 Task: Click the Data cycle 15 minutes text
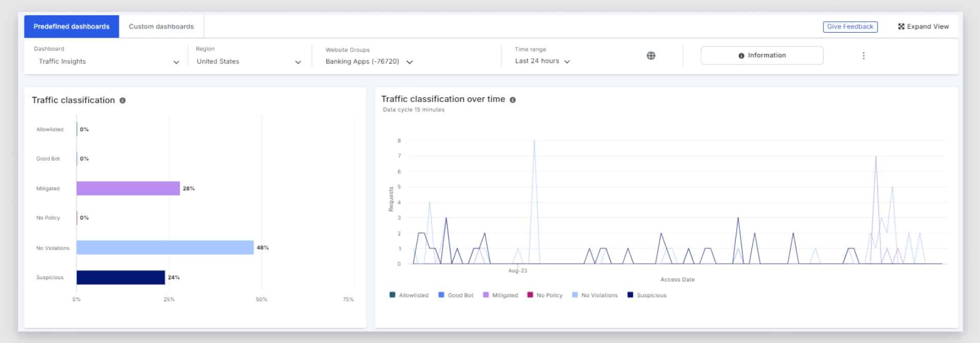[x=413, y=110]
